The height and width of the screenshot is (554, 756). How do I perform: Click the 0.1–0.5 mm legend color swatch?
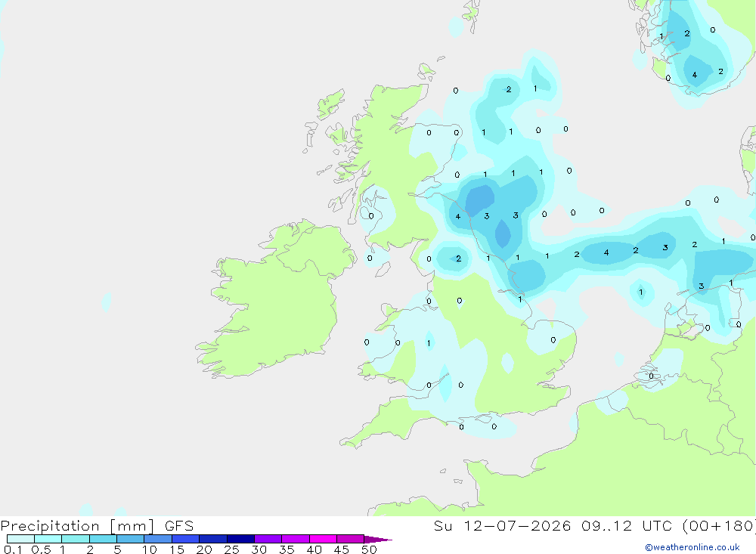point(20,539)
